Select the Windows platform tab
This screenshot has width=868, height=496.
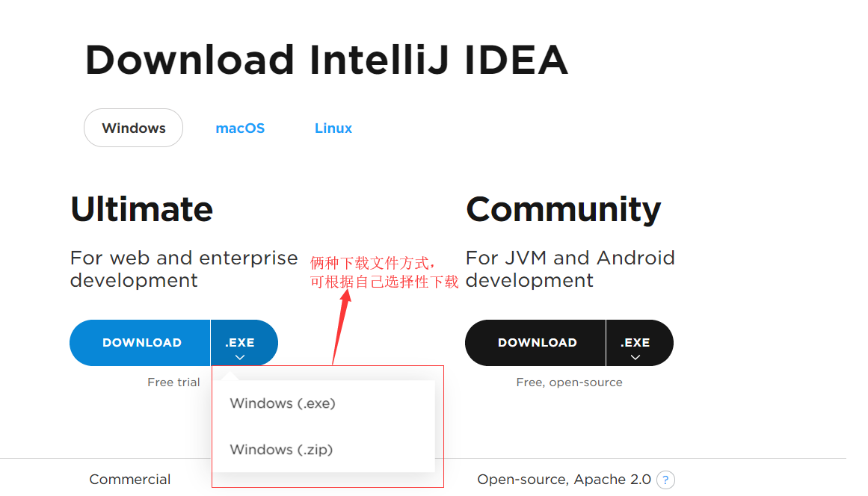pyautogui.click(x=133, y=128)
